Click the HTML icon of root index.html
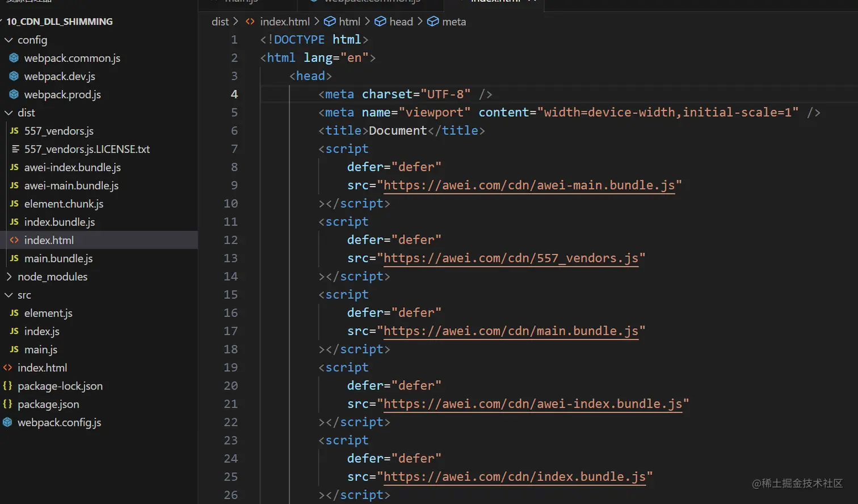 click(7, 367)
